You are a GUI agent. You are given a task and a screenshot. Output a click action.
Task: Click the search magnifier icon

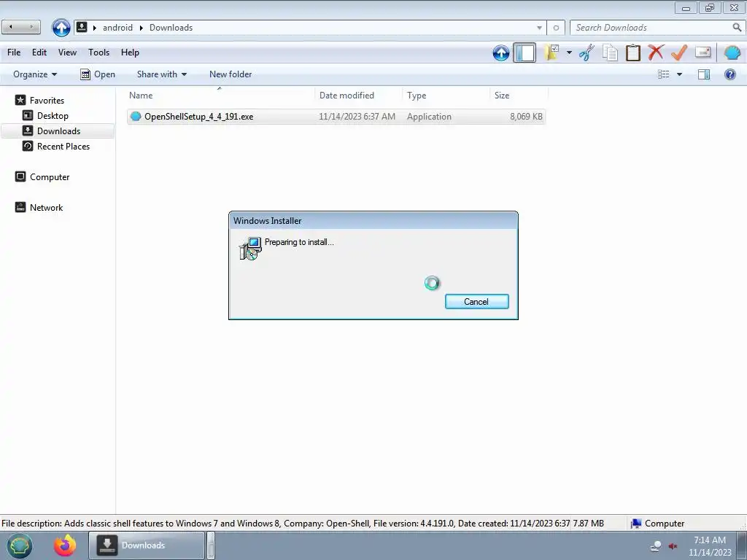[x=737, y=28]
